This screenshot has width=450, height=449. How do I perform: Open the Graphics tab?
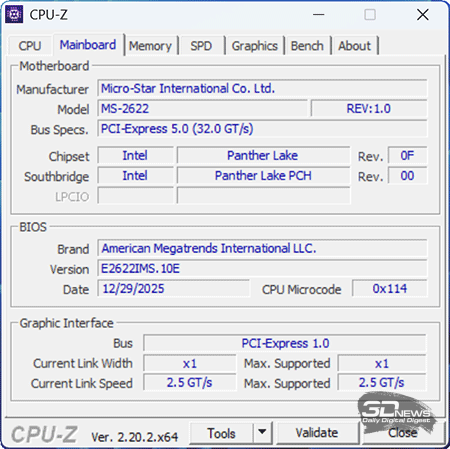pos(255,46)
